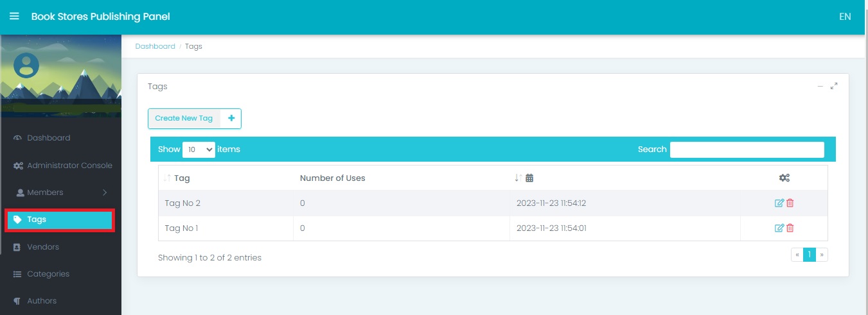This screenshot has height=315, width=868.
Task: Open the Show items count dropdown
Action: (x=199, y=149)
